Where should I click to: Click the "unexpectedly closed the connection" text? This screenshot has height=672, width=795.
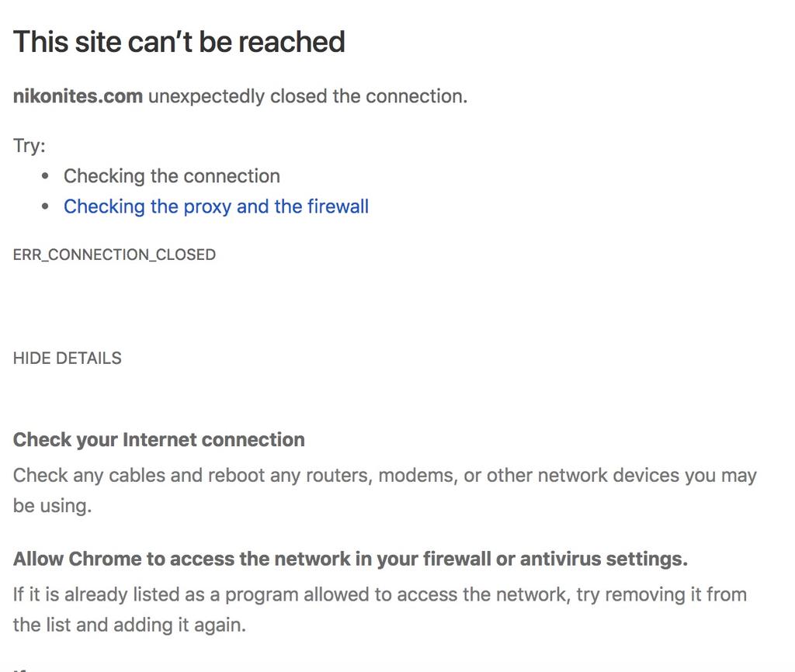307,96
